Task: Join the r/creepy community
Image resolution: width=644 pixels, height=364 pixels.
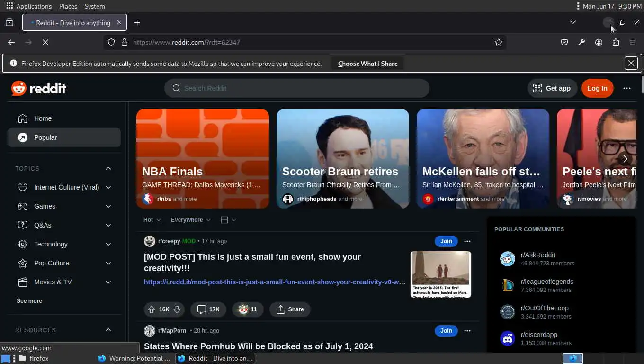Action: [446, 241]
